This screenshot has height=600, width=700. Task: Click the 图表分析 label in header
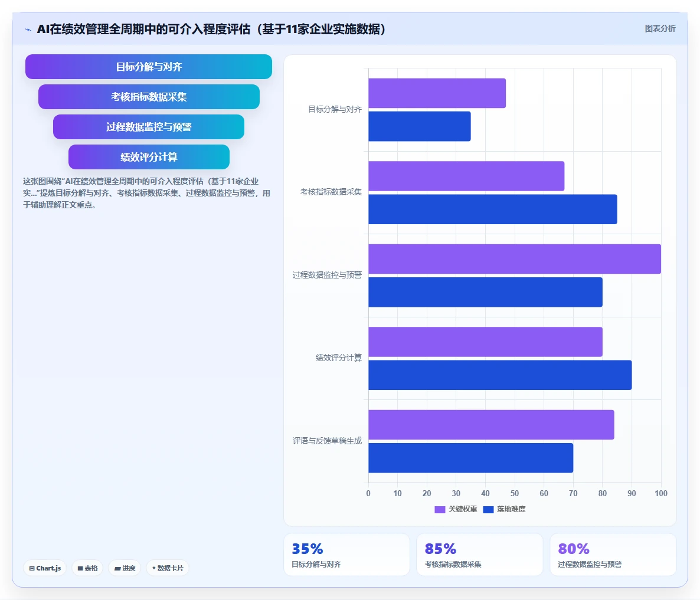[x=660, y=28]
